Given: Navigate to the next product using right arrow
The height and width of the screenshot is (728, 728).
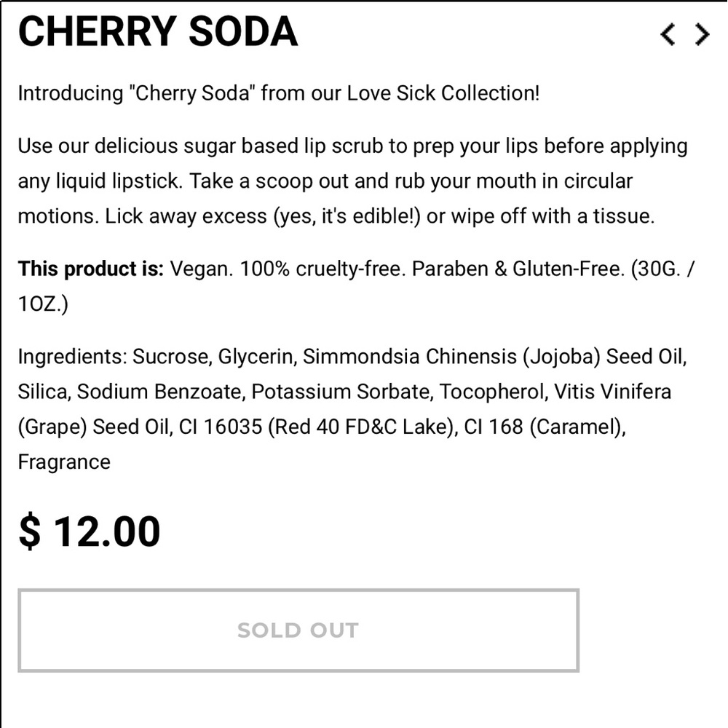Looking at the screenshot, I should tap(701, 34).
